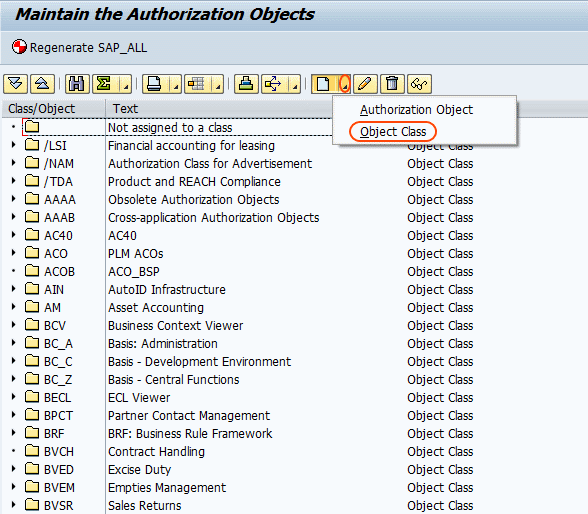This screenshot has height=514, width=588.
Task: Click the Sum totals sigma icon
Action: [x=105, y=83]
